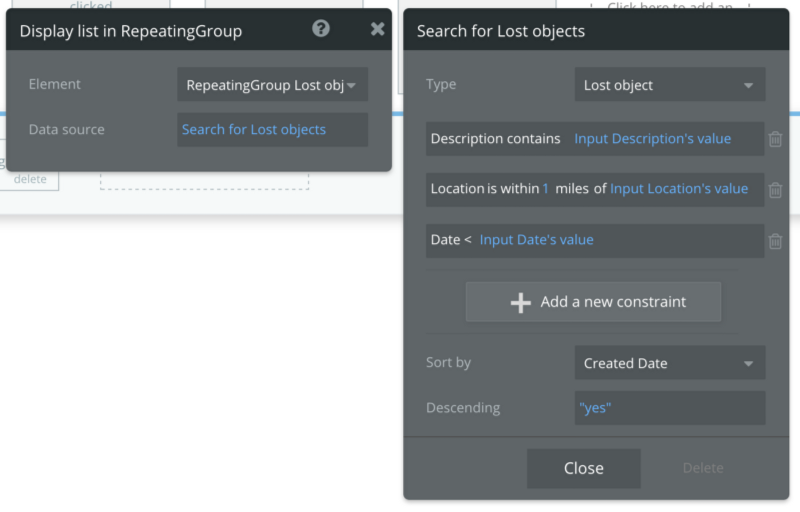Change the 1 miles distance value

(546, 189)
